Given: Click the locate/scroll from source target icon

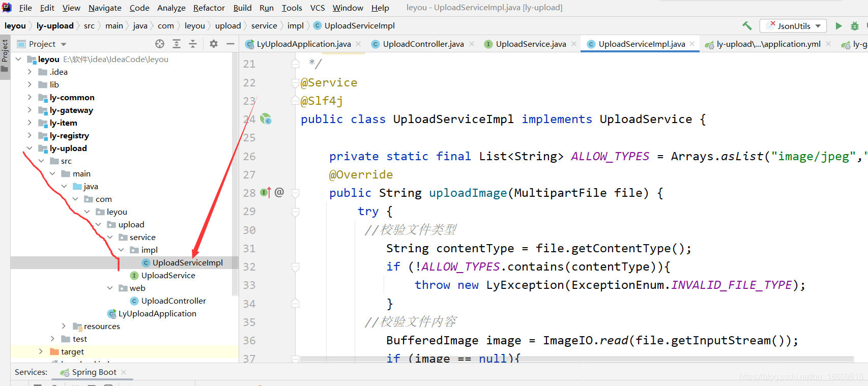Looking at the screenshot, I should pos(160,44).
